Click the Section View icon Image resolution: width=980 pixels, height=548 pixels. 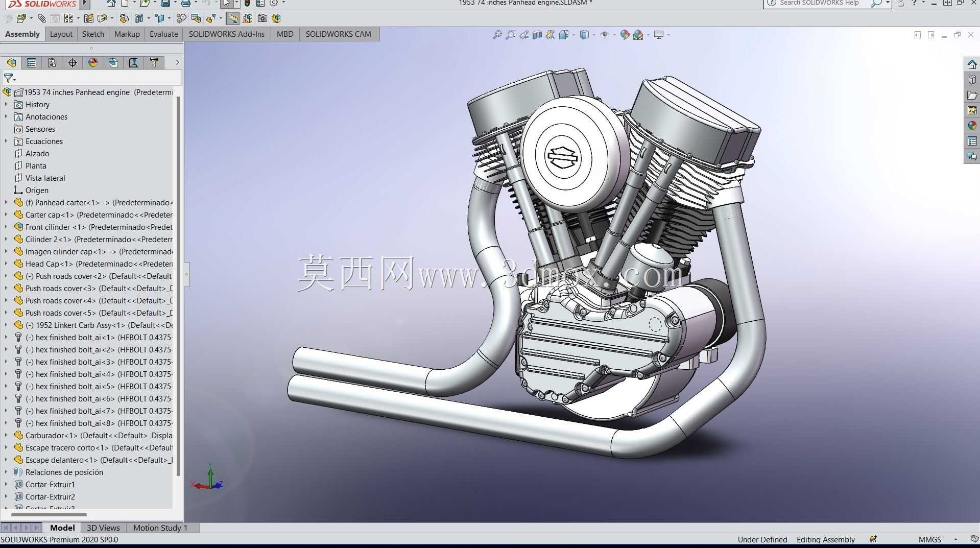pos(537,35)
